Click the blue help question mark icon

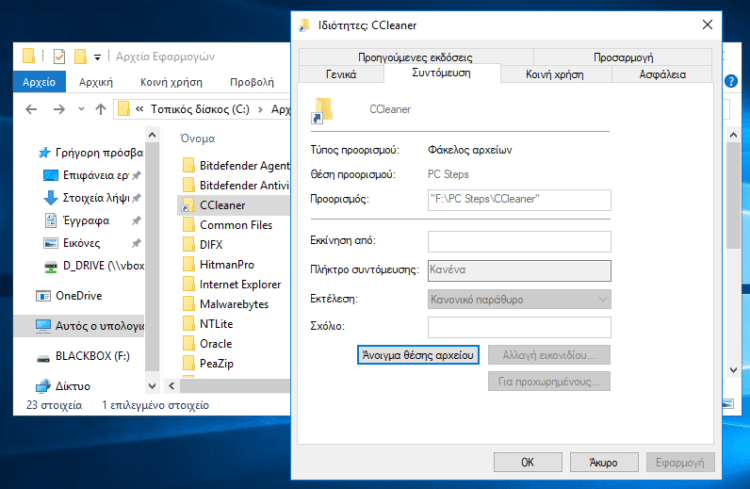tap(731, 81)
